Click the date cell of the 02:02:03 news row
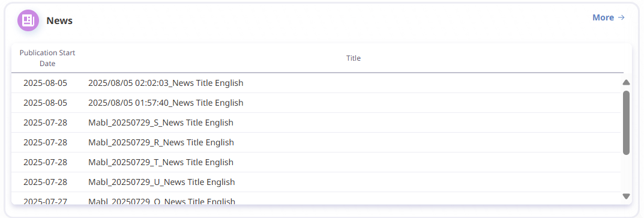This screenshot has height=218, width=644. [x=45, y=83]
